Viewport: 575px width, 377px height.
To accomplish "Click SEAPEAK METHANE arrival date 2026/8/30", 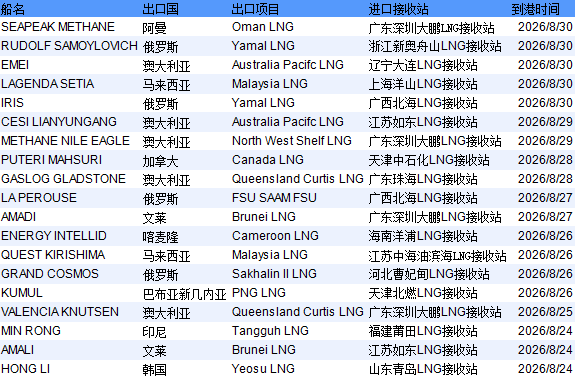I will coord(545,27).
